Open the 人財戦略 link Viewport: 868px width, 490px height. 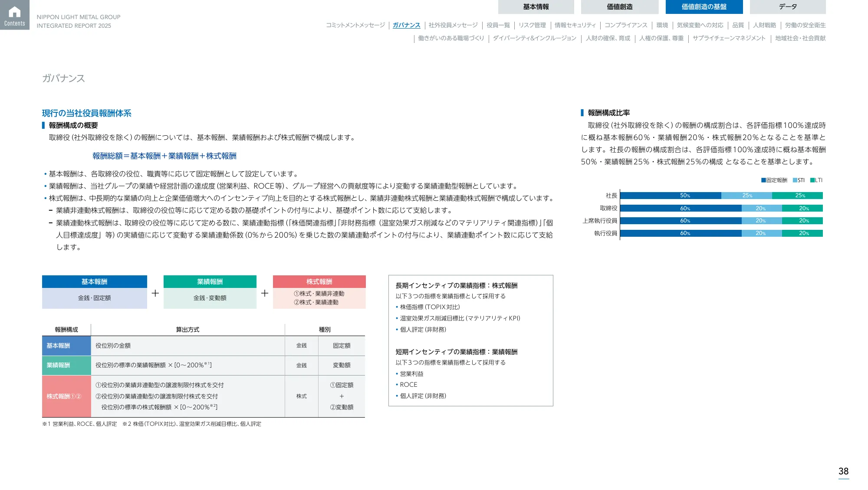click(x=765, y=25)
